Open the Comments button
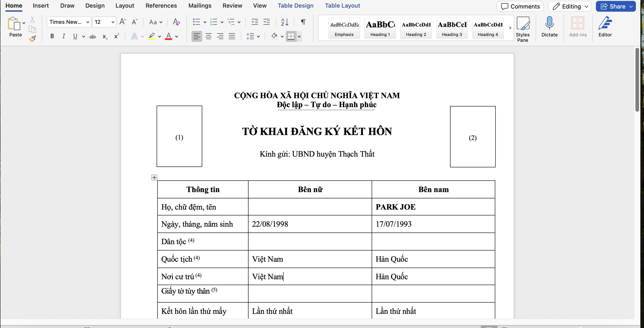644x328 pixels. (520, 6)
